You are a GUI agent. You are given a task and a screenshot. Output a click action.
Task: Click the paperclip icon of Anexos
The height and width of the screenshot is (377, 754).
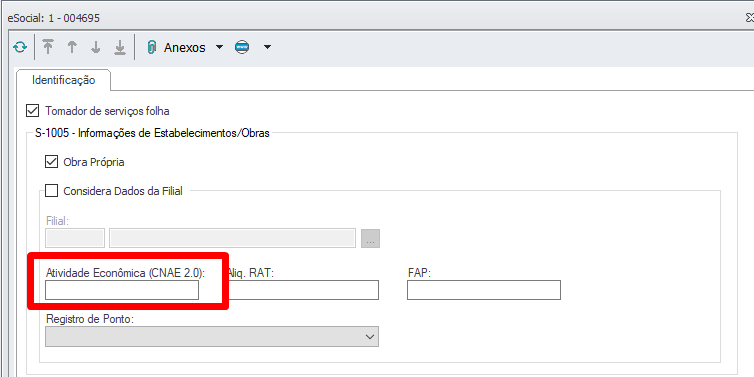pyautogui.click(x=152, y=47)
